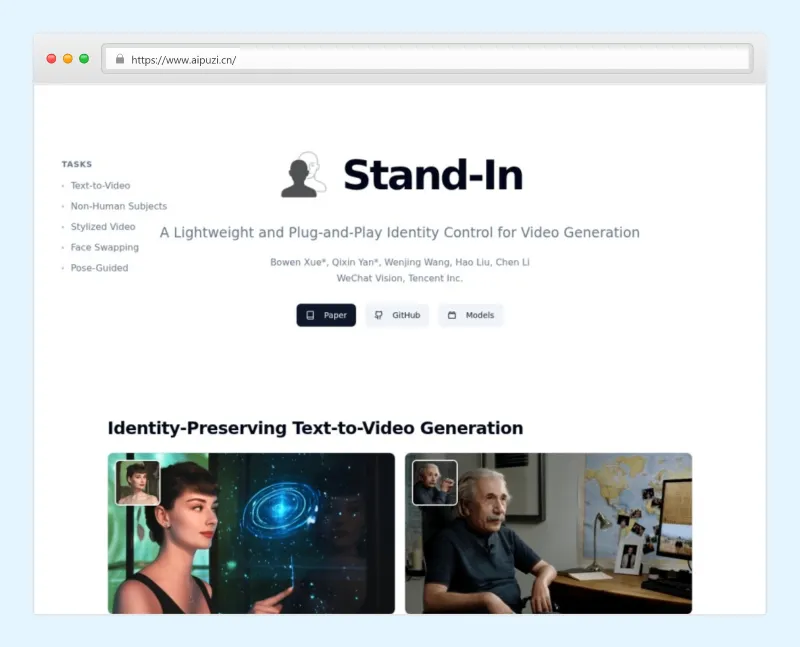This screenshot has width=800, height=647.
Task: Select the GitHub octocat icon
Action: 377,315
